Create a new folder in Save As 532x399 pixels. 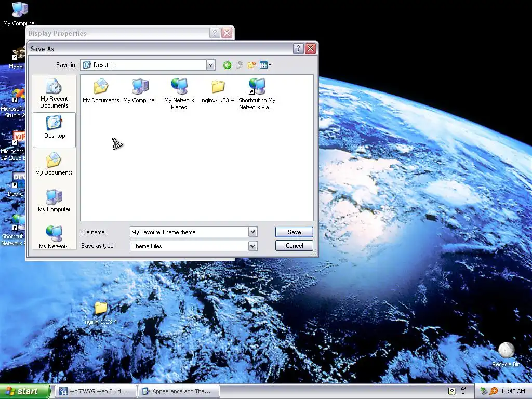(x=251, y=65)
